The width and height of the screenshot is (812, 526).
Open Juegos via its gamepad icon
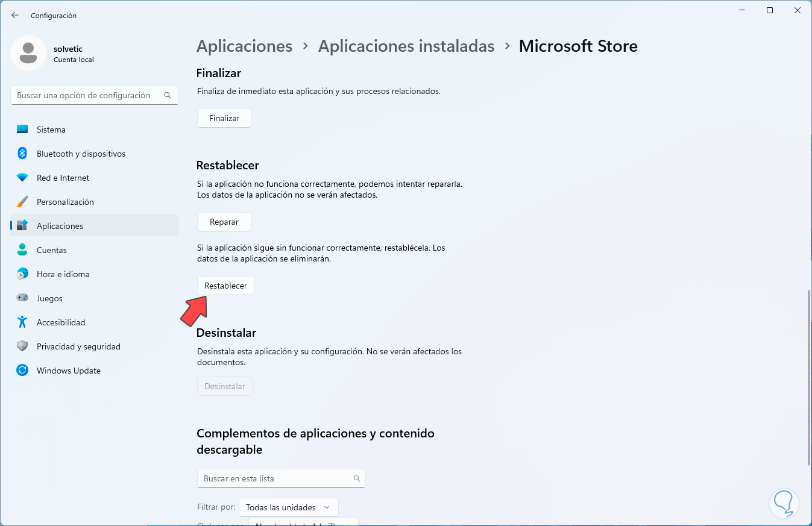22,298
